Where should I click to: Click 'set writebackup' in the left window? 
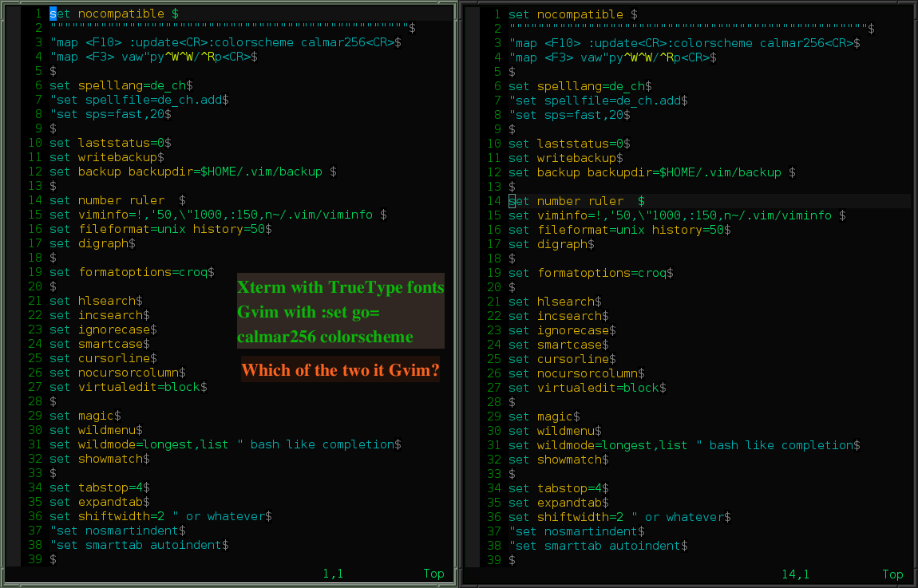(x=104, y=157)
